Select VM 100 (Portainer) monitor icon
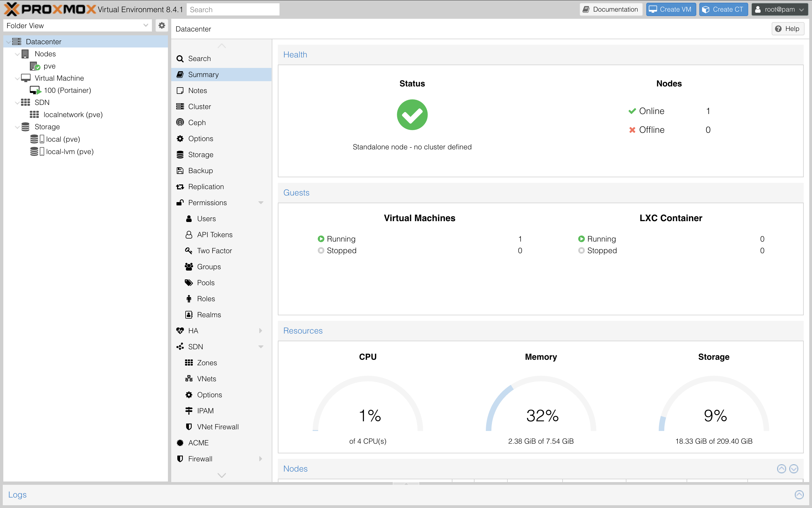 35,90
